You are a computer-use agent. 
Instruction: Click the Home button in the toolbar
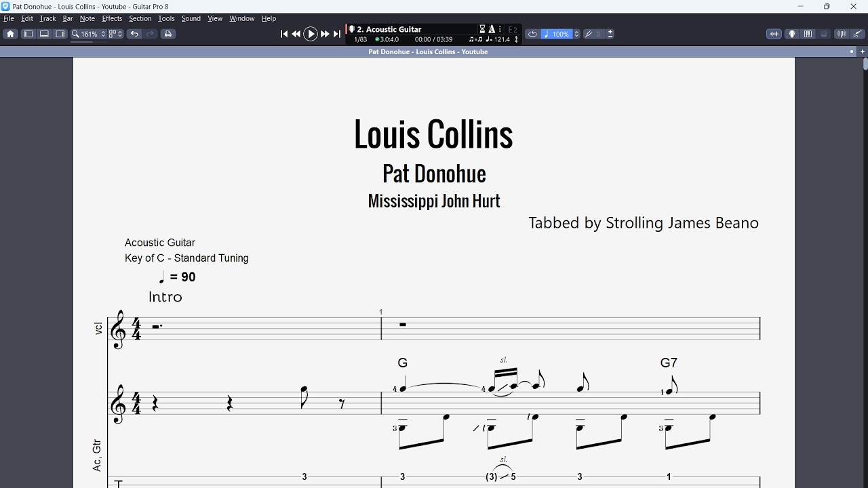pyautogui.click(x=10, y=34)
